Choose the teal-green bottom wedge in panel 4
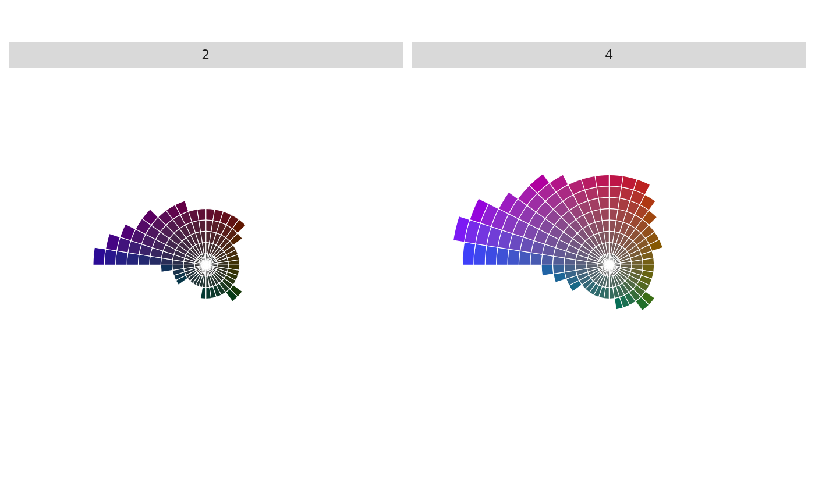This screenshot has width=815, height=504. point(619,303)
